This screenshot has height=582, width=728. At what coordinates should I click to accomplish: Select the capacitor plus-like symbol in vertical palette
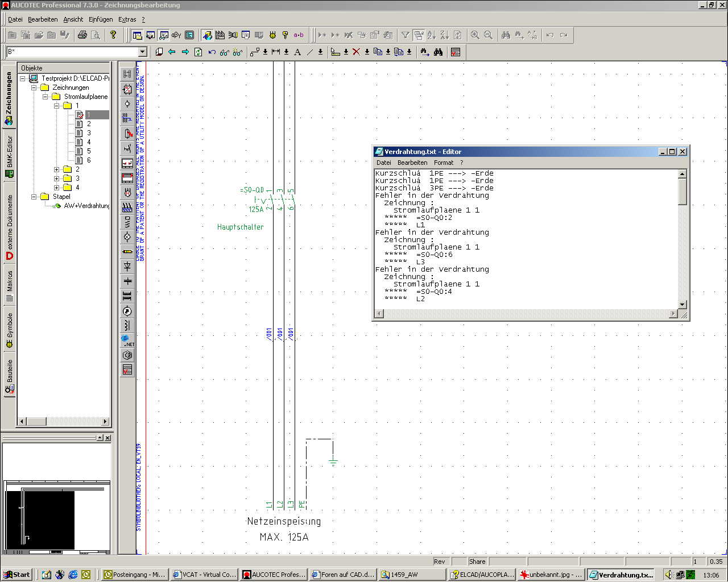[x=127, y=281]
